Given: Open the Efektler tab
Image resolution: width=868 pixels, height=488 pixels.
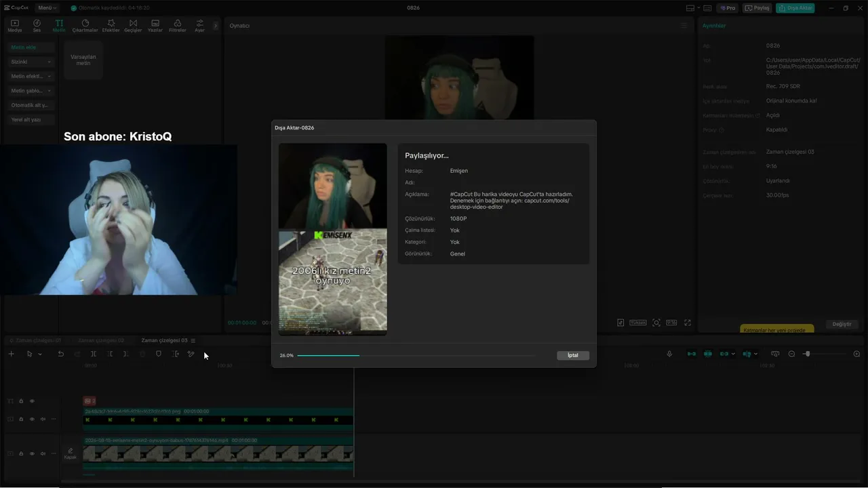Looking at the screenshot, I should point(111,26).
